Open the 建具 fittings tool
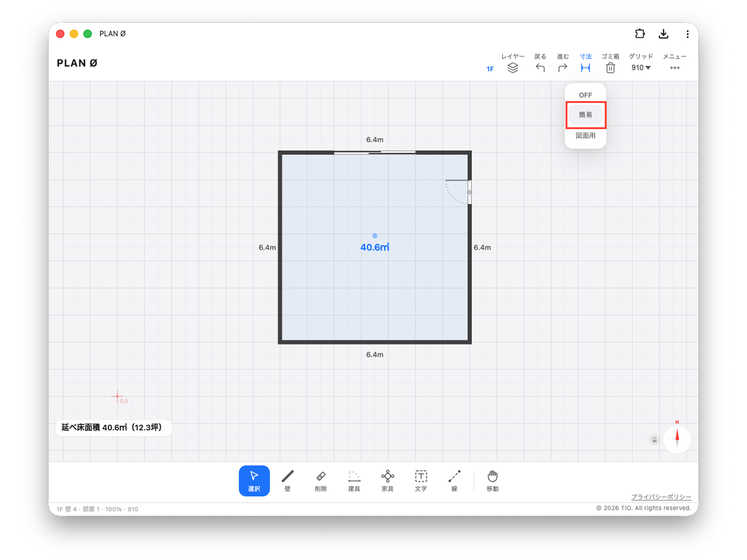747x560 pixels. coord(354,480)
